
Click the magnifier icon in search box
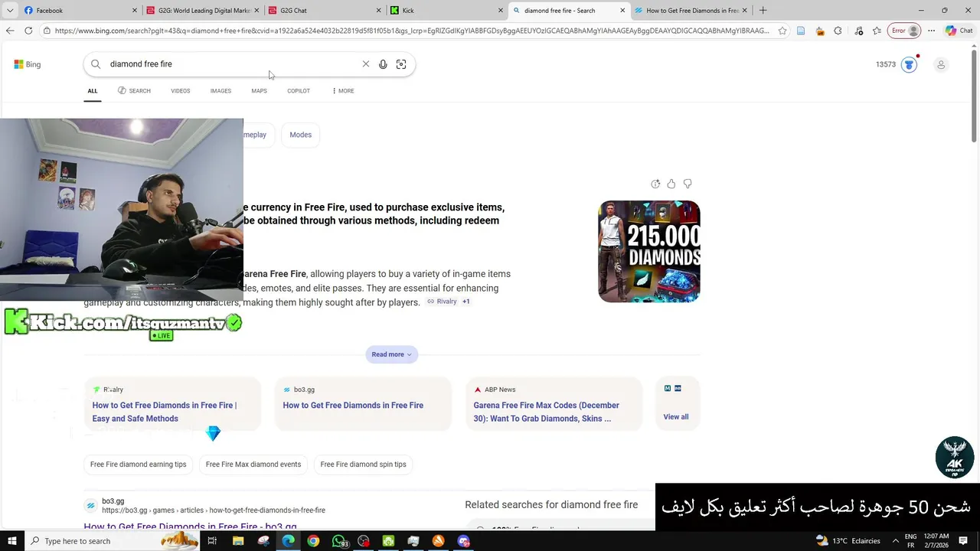[x=96, y=64]
